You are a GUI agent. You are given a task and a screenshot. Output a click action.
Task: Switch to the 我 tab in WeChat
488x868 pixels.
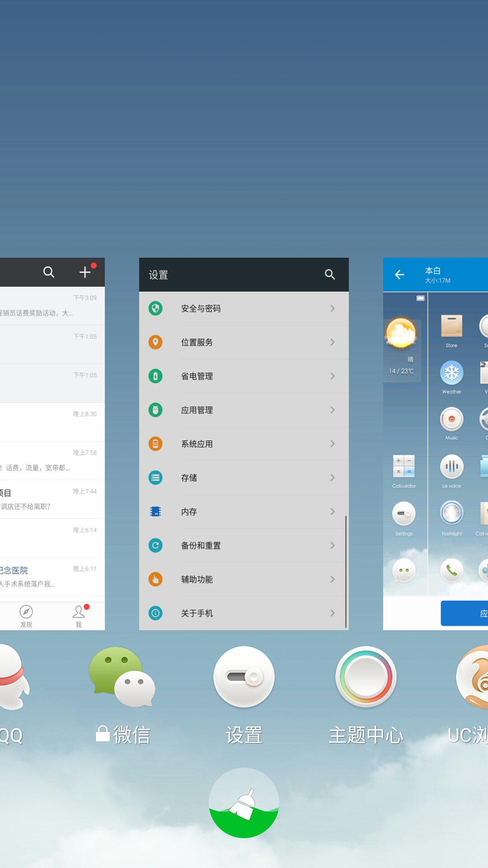pos(79,616)
